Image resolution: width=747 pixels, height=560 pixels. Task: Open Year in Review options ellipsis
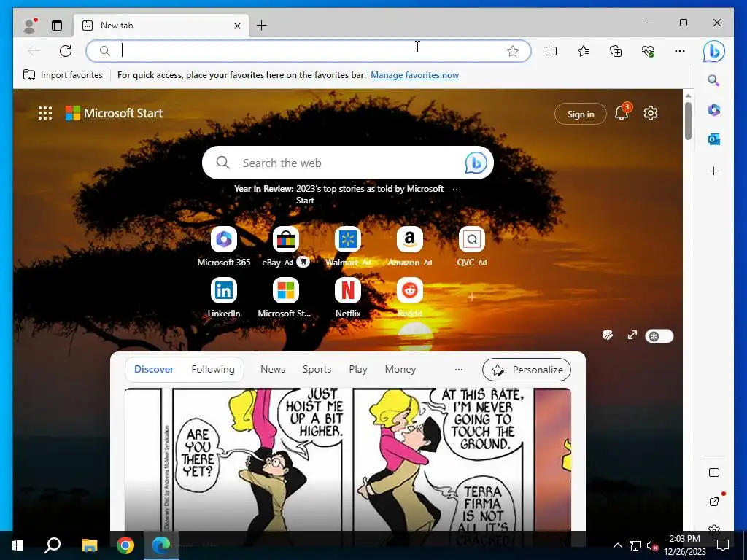(x=457, y=189)
